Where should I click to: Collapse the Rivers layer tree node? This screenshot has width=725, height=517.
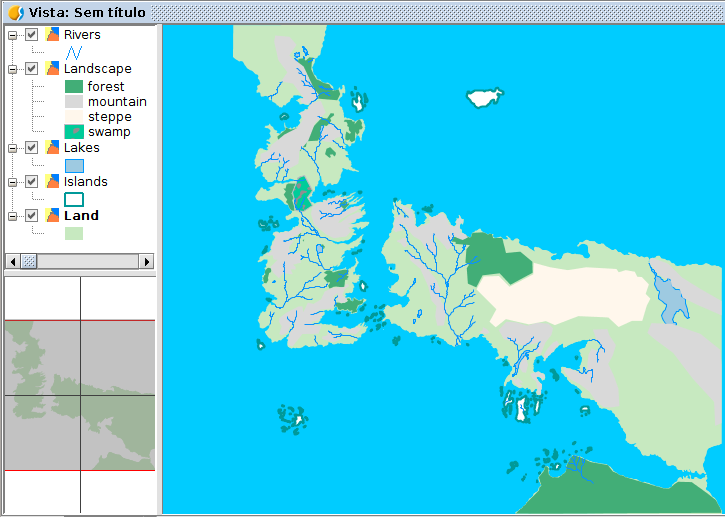[x=12, y=35]
